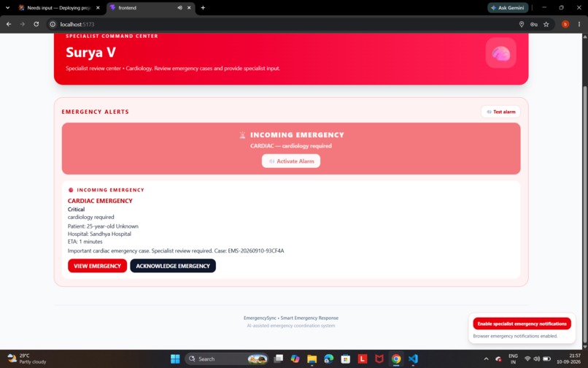The height and width of the screenshot is (368, 588).
Task: Click the case ID EMS-20260910-93CF4A text
Action: pos(256,250)
